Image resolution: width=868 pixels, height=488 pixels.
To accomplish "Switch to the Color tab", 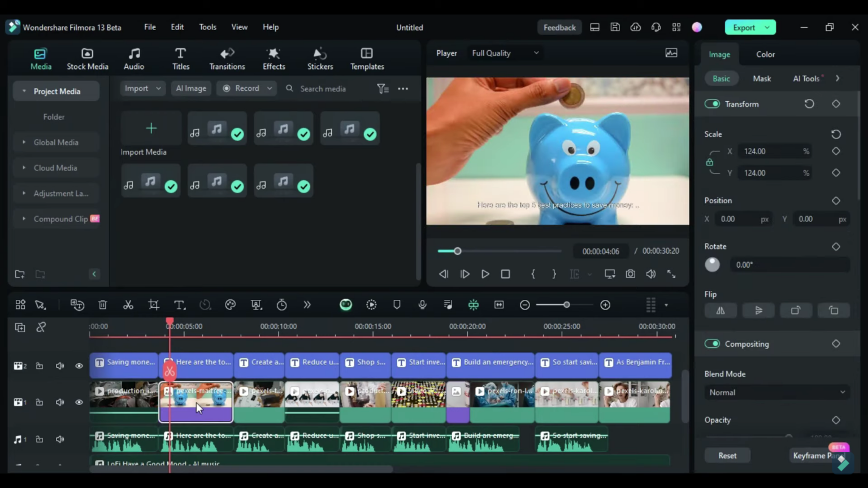I will coord(765,54).
